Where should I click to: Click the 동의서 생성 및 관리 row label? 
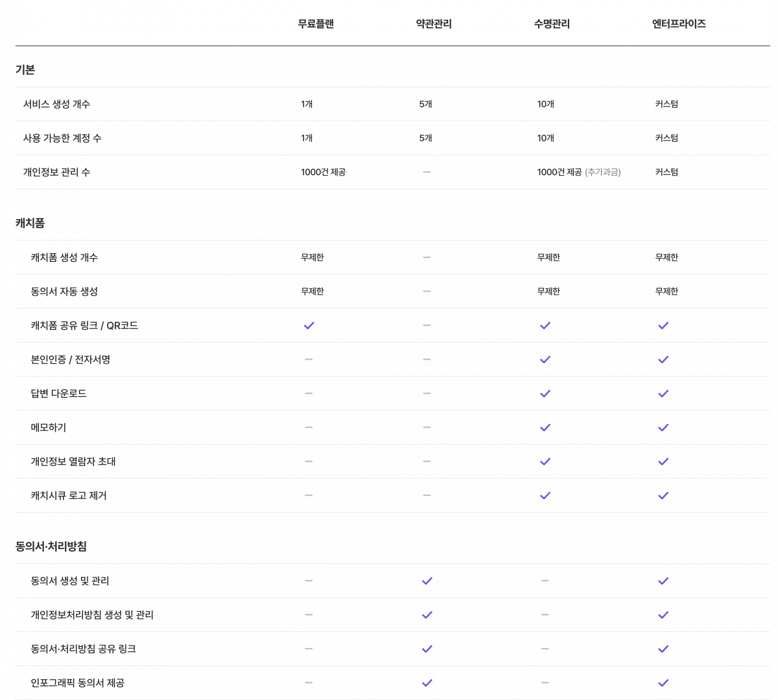click(70, 581)
